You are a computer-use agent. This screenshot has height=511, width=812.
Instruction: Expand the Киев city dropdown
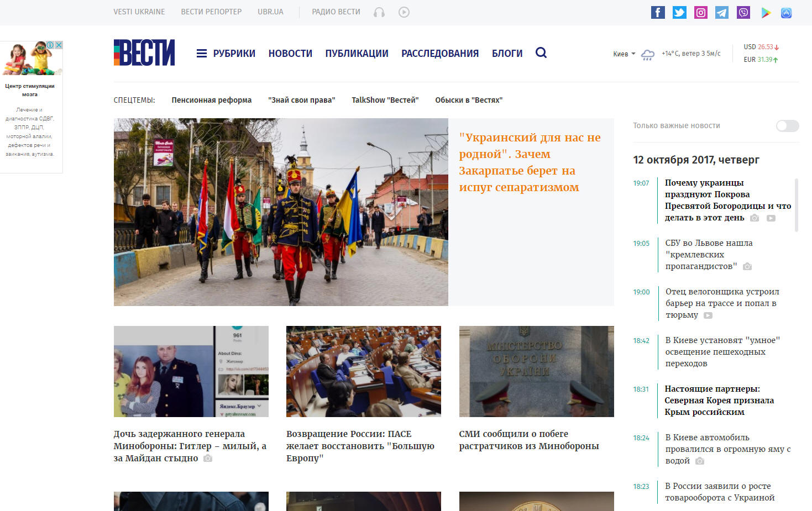(624, 54)
